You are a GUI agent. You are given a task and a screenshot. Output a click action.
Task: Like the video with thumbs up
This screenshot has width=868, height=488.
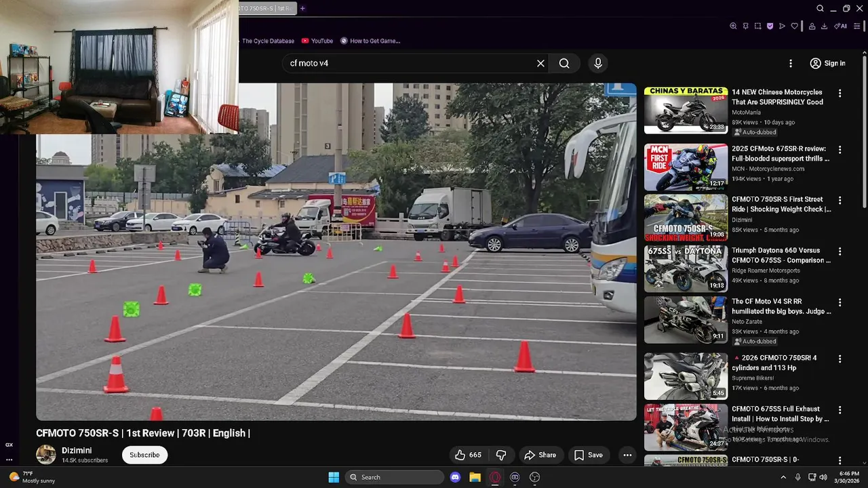coord(467,455)
